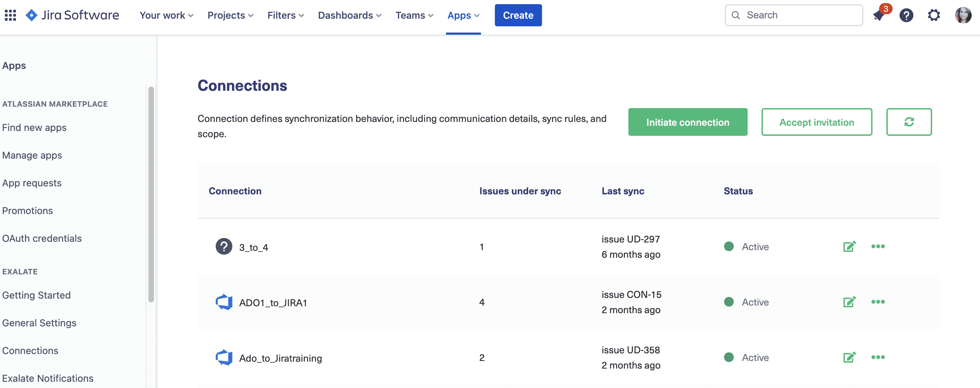Expand the Filters dropdown
Screen dimensions: 980x388
point(285,15)
